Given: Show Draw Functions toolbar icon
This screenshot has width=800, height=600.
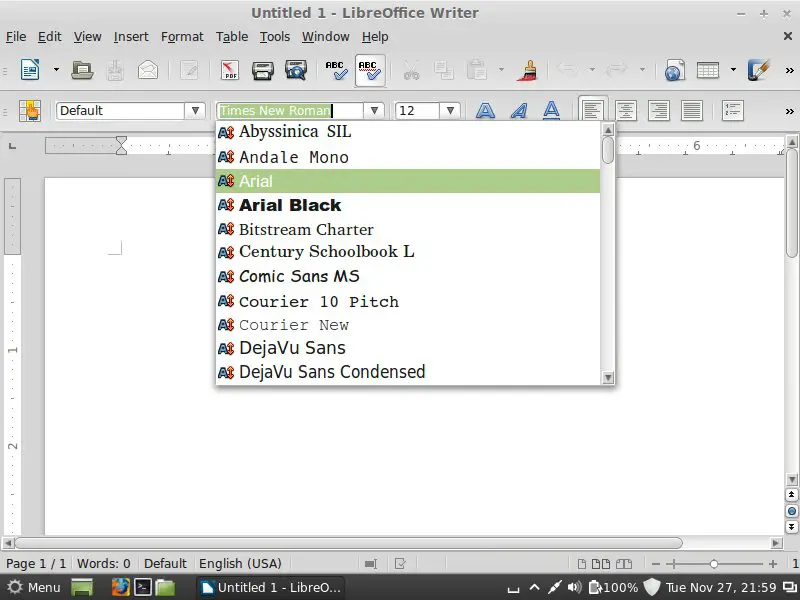Looking at the screenshot, I should coord(758,69).
